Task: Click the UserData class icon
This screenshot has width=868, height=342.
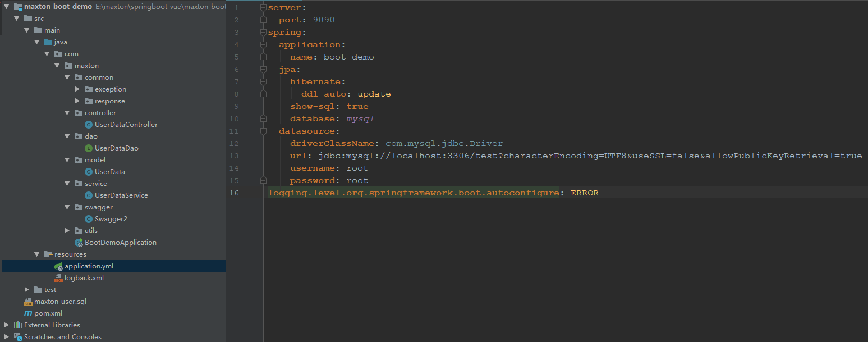Action: 88,172
